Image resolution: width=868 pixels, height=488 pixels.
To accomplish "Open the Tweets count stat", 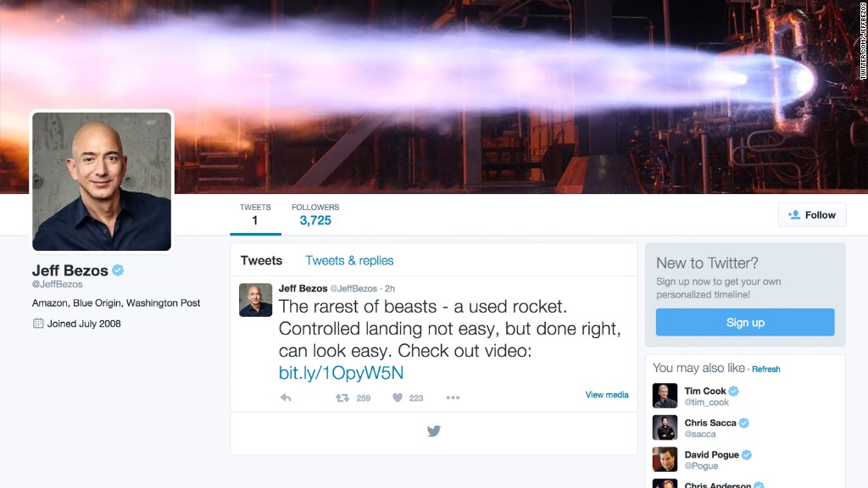I will pos(255,214).
